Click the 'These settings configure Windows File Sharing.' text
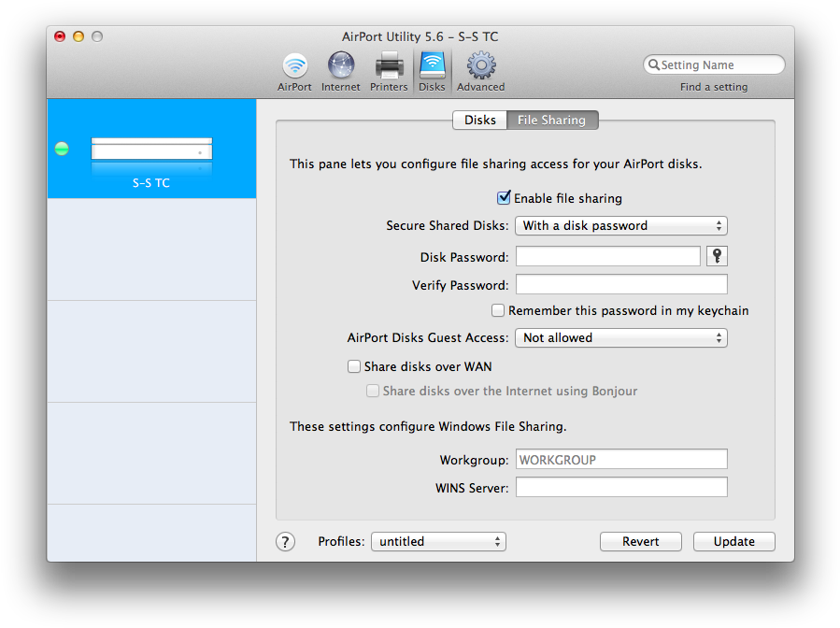This screenshot has width=840, height=628. tap(428, 426)
